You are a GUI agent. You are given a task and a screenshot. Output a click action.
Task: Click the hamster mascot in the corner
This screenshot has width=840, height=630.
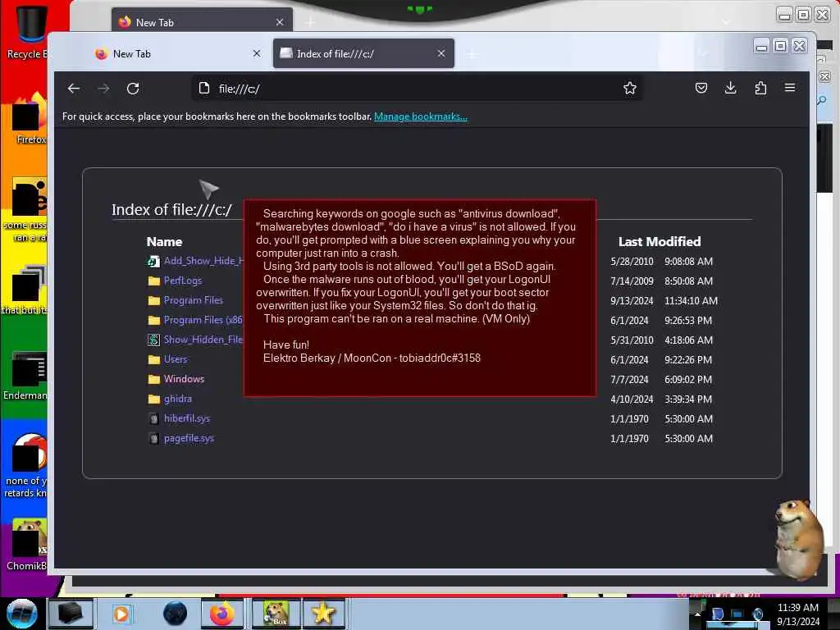coord(799,540)
